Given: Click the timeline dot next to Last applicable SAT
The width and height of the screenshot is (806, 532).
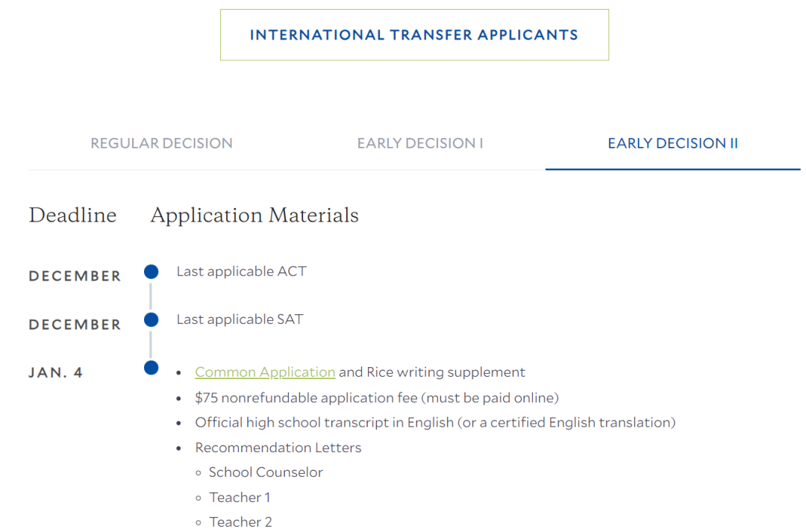Looking at the screenshot, I should point(151,319).
